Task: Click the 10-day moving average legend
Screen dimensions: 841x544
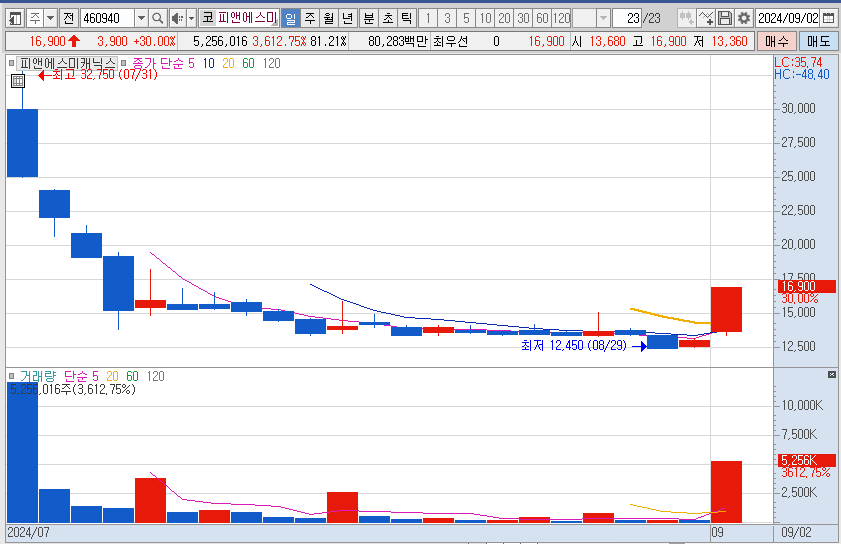Action: [x=209, y=63]
